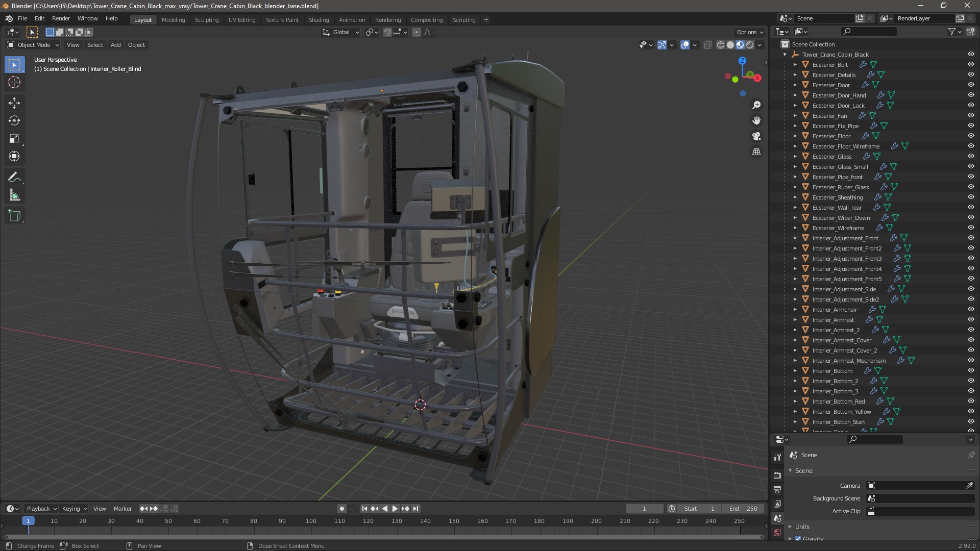Open the Render menu
The width and height of the screenshot is (980, 551).
click(61, 18)
